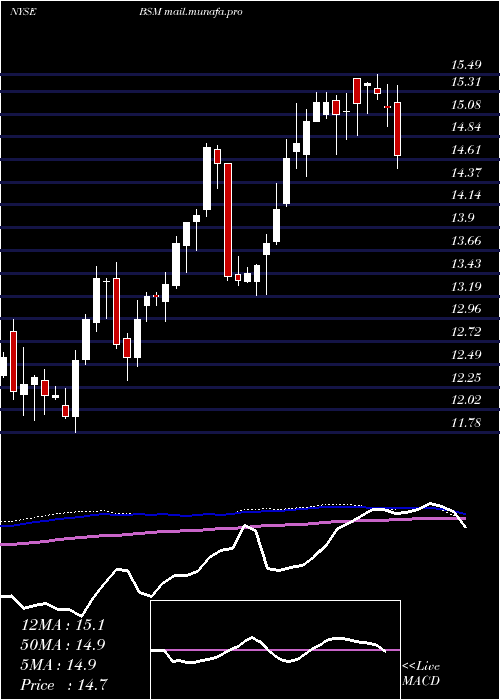Click the 5MA : 14.9 readout
This screenshot has height=700, width=500.
(58, 665)
